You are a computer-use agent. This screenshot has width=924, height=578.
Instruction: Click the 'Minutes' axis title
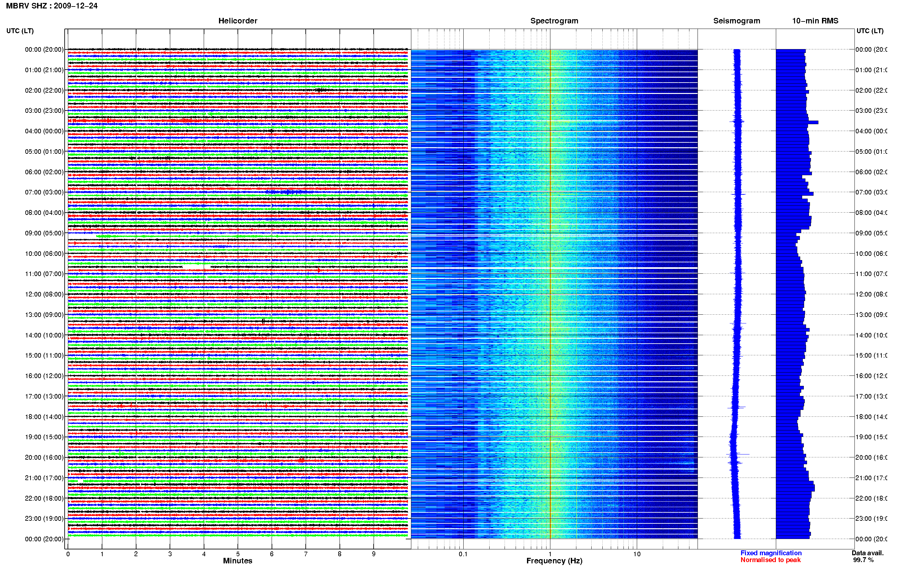237,560
